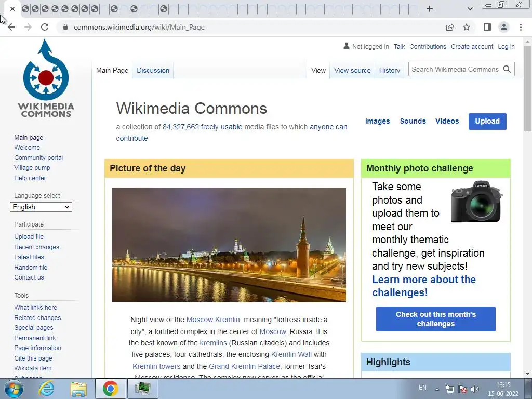Screen dimensions: 532x399
Task: Open the Contributions link
Action: (428, 46)
